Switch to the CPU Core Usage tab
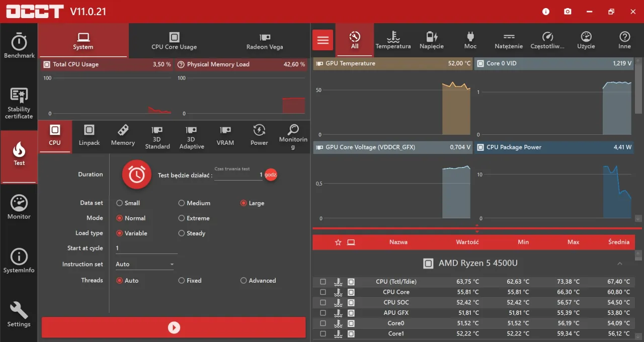The width and height of the screenshot is (644, 342). pyautogui.click(x=174, y=40)
